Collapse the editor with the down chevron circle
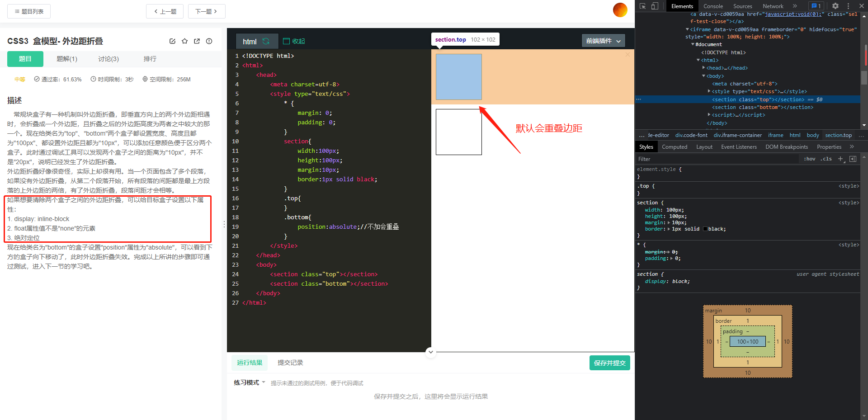 coord(431,352)
